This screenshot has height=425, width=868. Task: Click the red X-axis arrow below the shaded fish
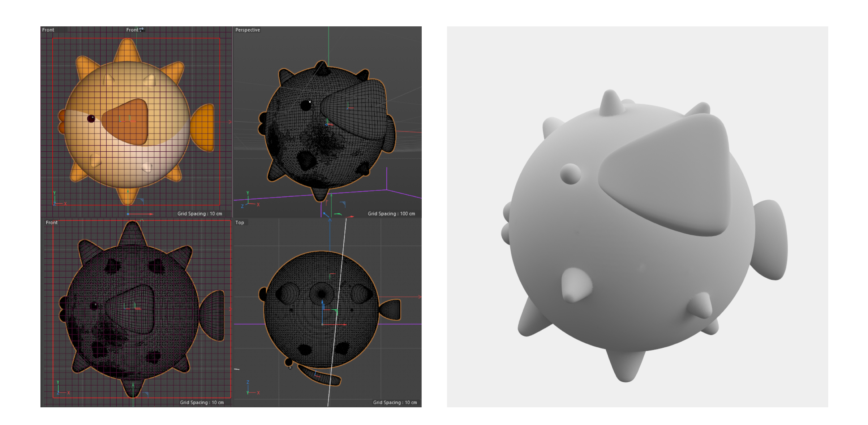(150, 214)
